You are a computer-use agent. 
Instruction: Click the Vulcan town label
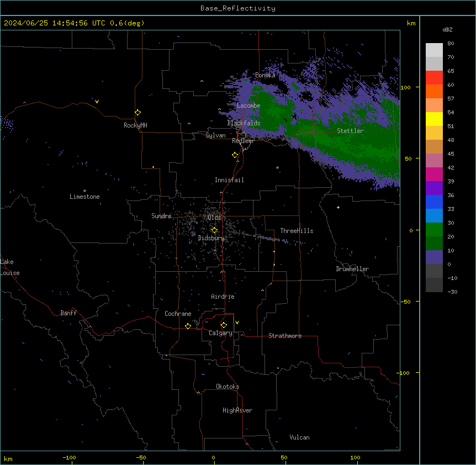(x=300, y=437)
